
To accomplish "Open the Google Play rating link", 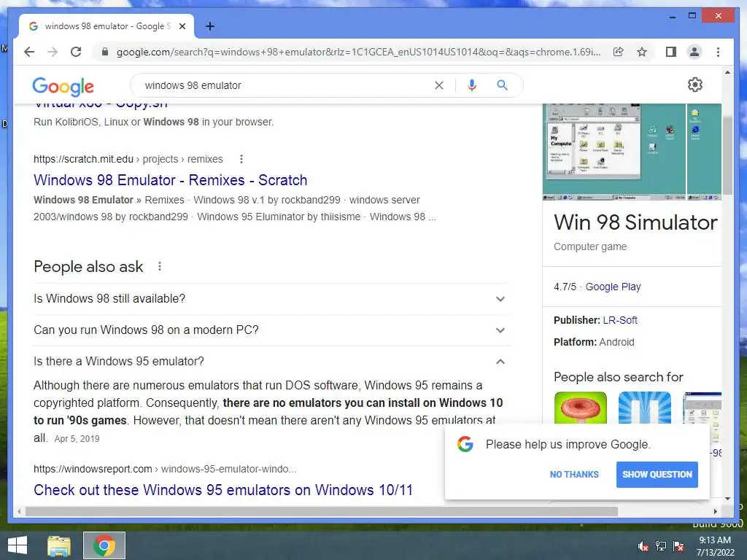I will point(613,287).
